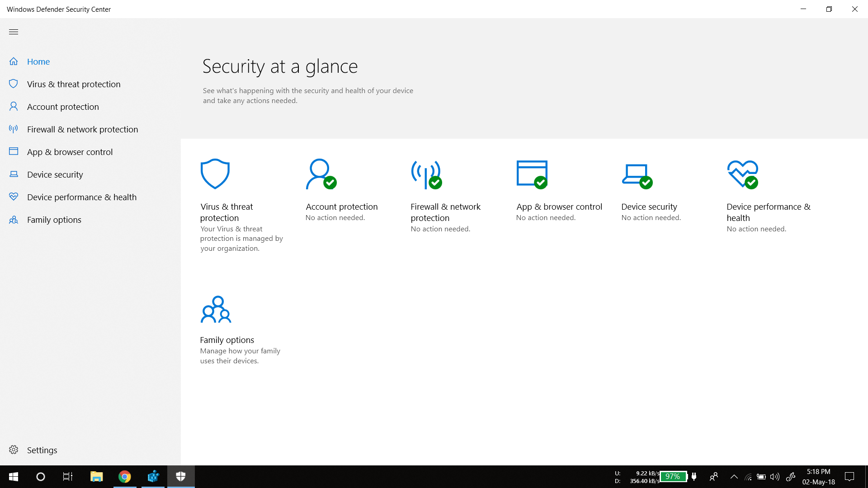Click 'Security at a glance' heading

(x=280, y=66)
